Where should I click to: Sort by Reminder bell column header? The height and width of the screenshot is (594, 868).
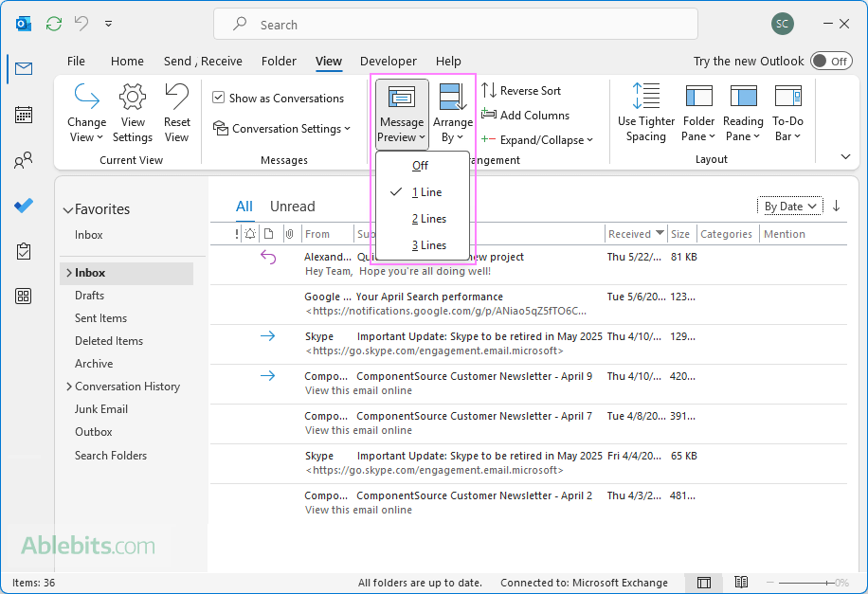(x=250, y=234)
